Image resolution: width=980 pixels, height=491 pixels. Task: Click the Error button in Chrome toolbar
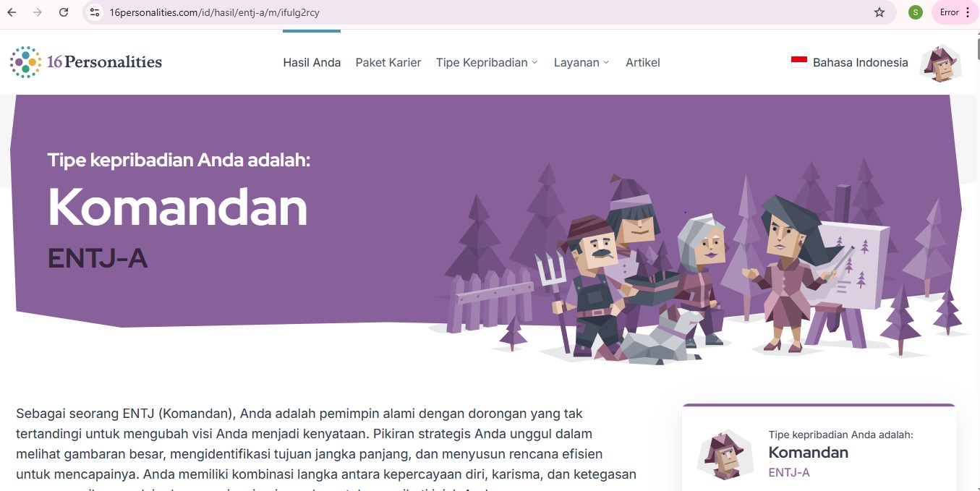click(x=955, y=12)
